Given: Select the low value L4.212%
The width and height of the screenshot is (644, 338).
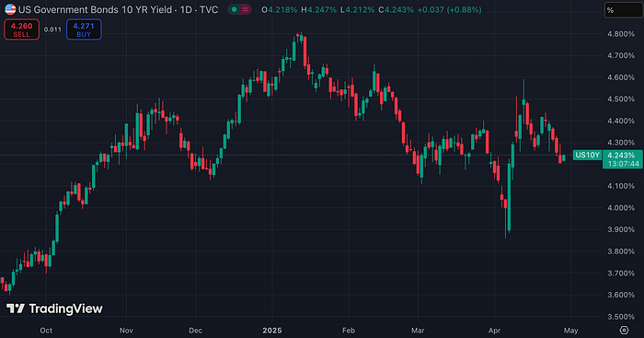Looking at the screenshot, I should (x=357, y=9).
